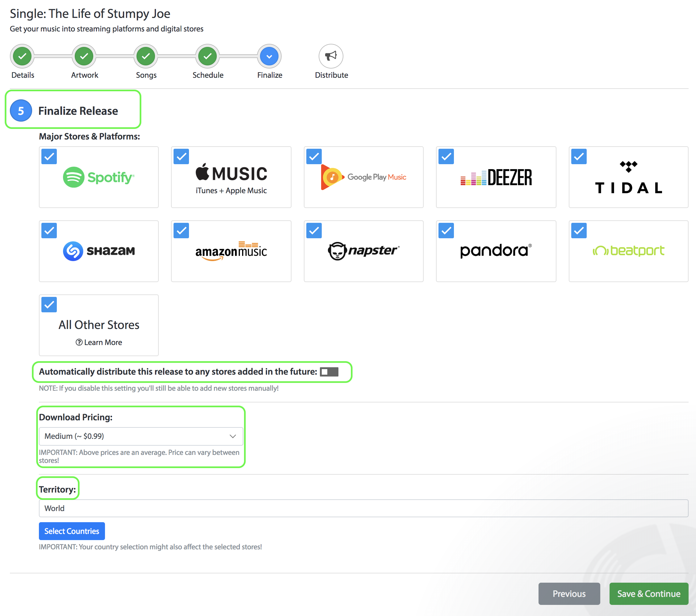Click the Previous button
Viewport: 696px width, 616px height.
569,594
